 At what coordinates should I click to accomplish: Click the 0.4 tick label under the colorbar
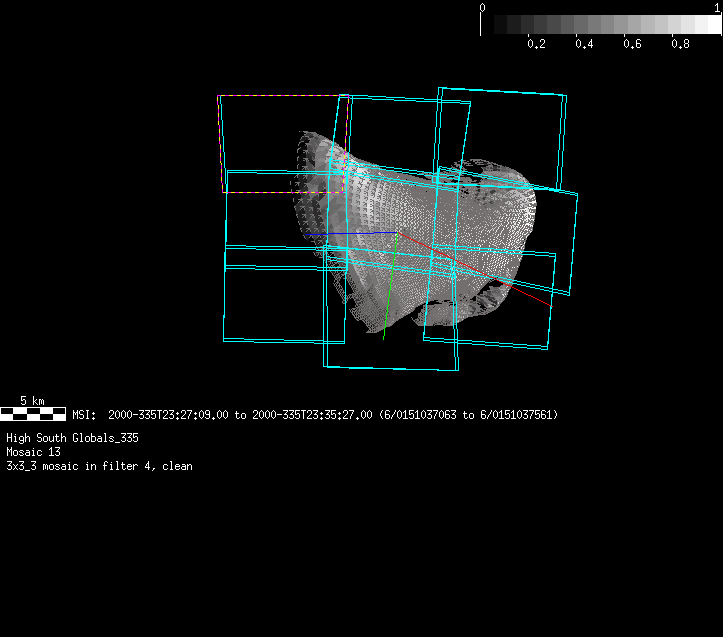(x=584, y=44)
